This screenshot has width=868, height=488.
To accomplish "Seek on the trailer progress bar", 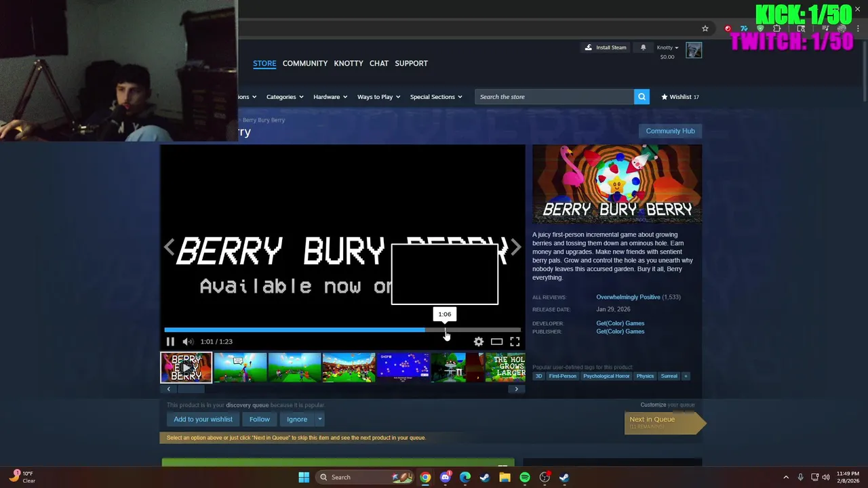I will [x=342, y=330].
